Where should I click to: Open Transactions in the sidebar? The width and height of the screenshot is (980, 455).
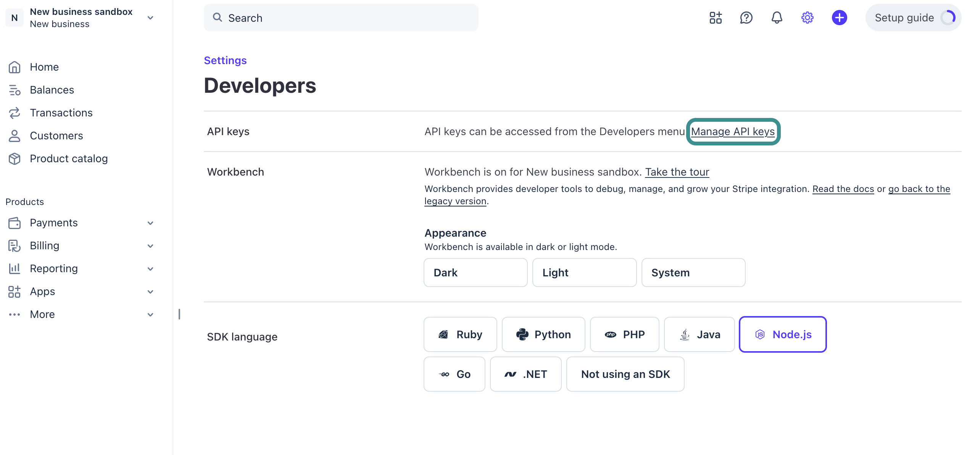coord(61,113)
